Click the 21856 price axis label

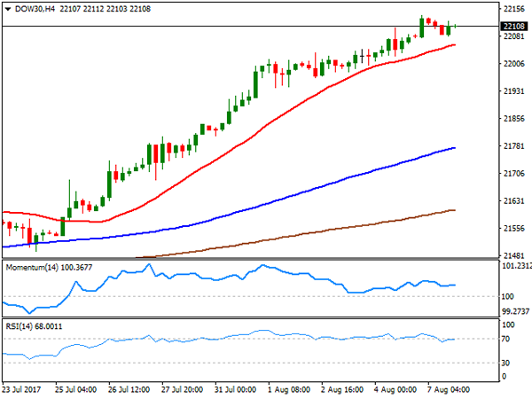[513, 119]
